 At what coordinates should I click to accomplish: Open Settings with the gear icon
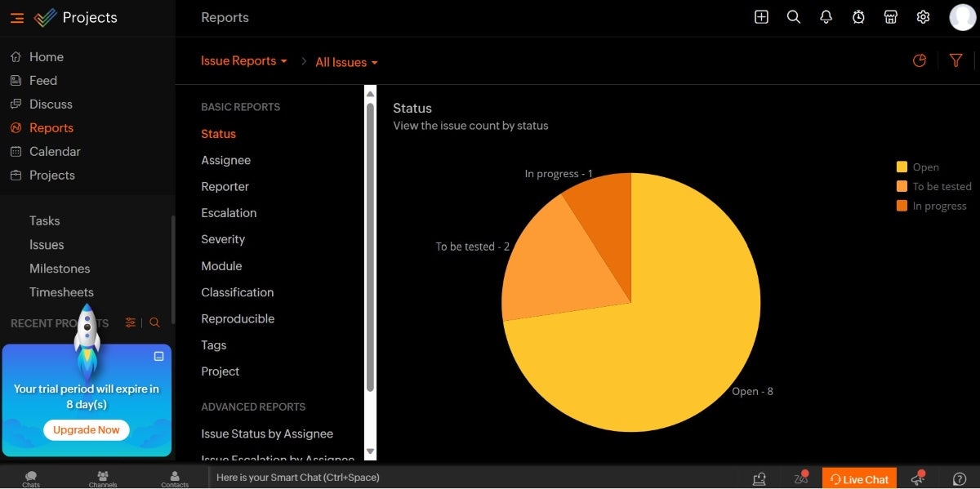click(x=923, y=16)
